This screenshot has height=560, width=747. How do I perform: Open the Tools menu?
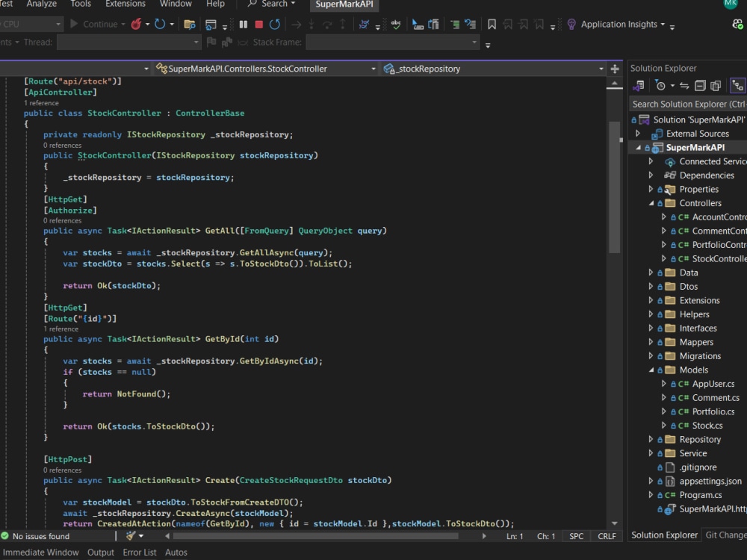(x=81, y=4)
